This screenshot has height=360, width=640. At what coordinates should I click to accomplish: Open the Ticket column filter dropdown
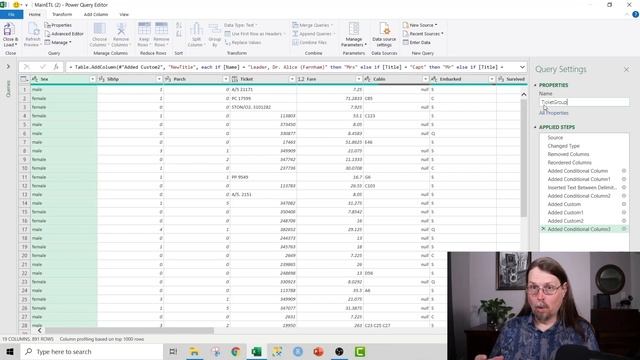(x=292, y=79)
